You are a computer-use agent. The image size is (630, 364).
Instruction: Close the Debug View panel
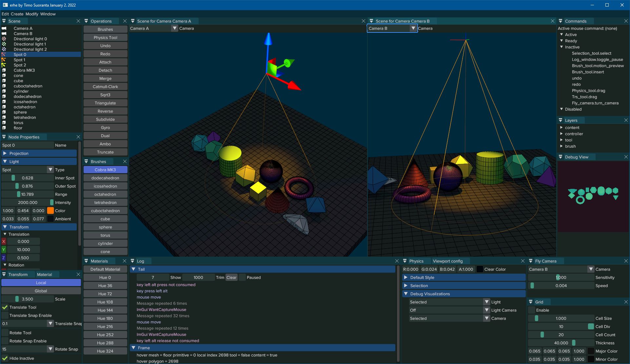tap(626, 157)
